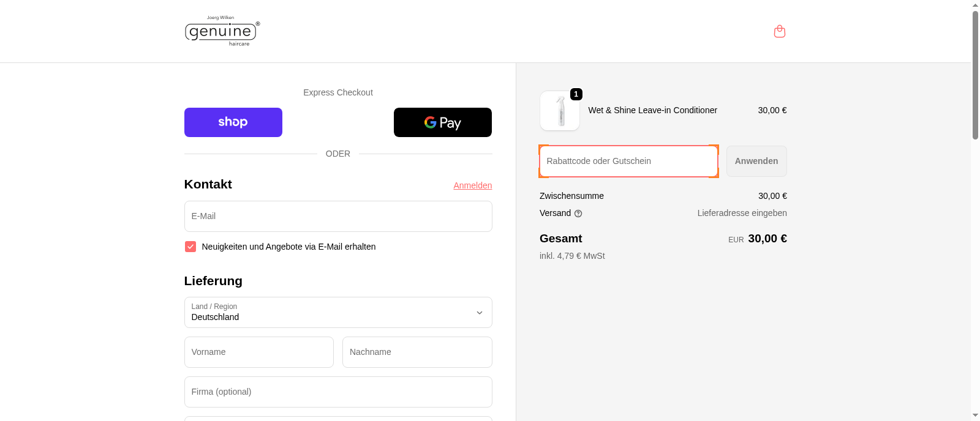Open the Wet & Shine product thumbnail
The width and height of the screenshot is (980, 421).
pos(560,111)
